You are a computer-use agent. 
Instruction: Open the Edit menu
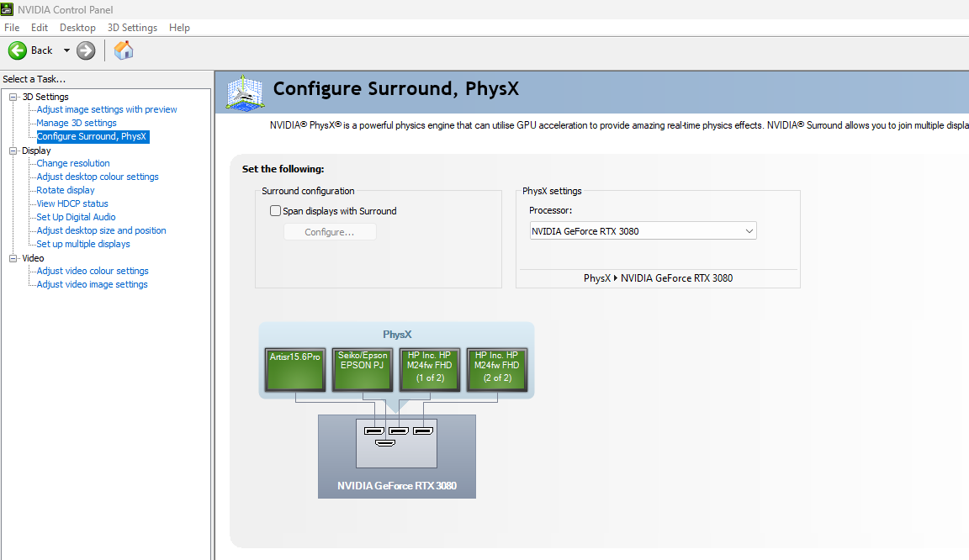pos(40,28)
